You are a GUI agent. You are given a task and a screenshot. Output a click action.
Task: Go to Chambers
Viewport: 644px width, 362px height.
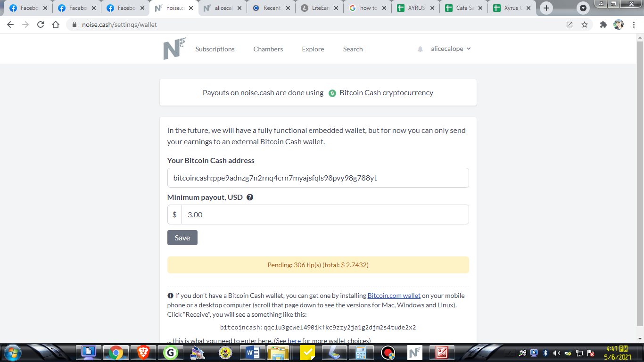(x=268, y=49)
